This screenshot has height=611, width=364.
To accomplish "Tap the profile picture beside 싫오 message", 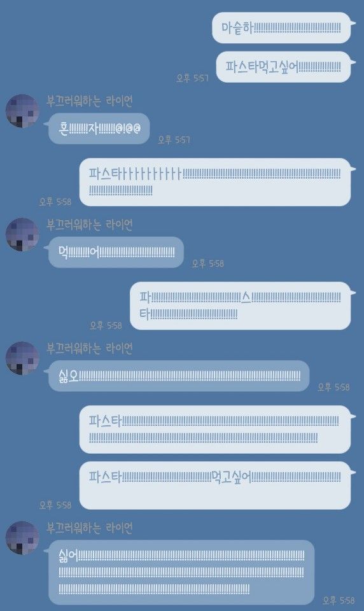I will pos(22,358).
